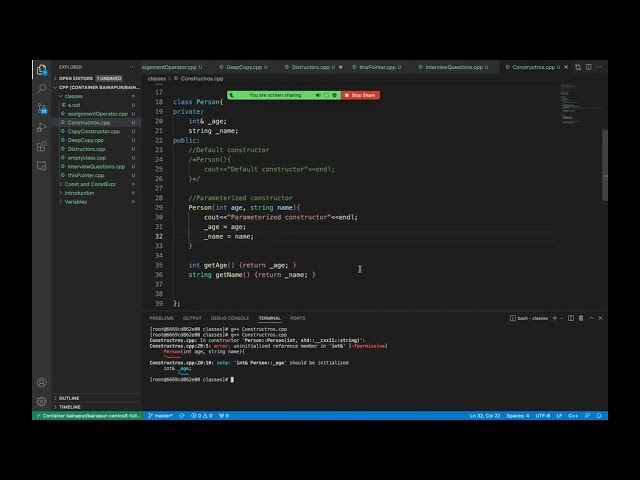Image resolution: width=640 pixels, height=480 pixels.
Task: Expand the Open Editors section
Action: coord(97,78)
